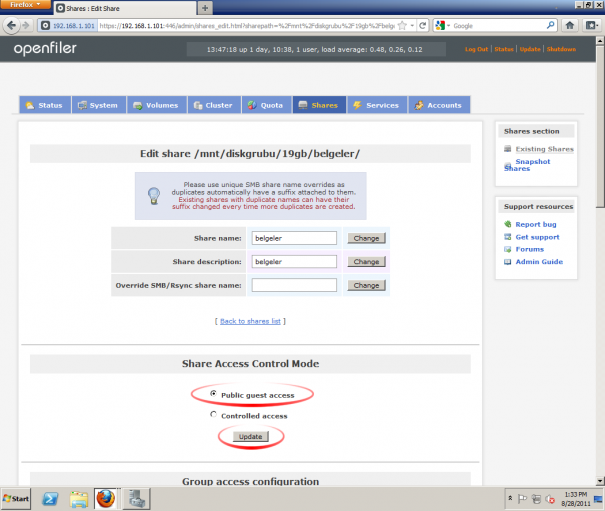Screen dimensions: 605x511
Task: Select Controlled access radio button
Action: pyautogui.click(x=213, y=414)
